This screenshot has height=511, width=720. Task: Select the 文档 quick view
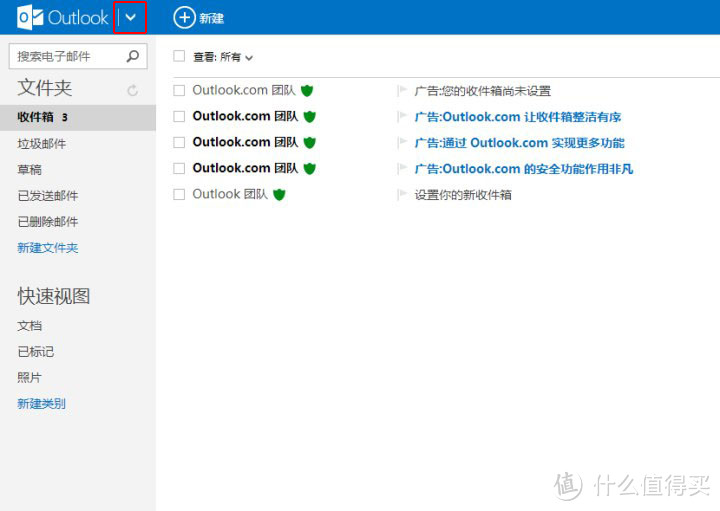pyautogui.click(x=29, y=326)
